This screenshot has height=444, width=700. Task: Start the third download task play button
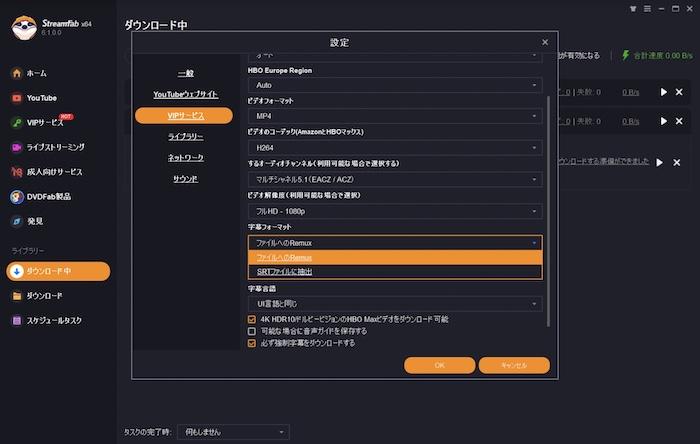tap(659, 162)
